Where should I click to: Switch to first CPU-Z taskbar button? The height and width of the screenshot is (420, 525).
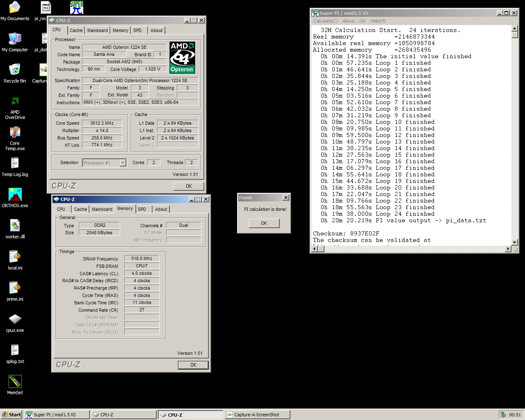coord(123,415)
